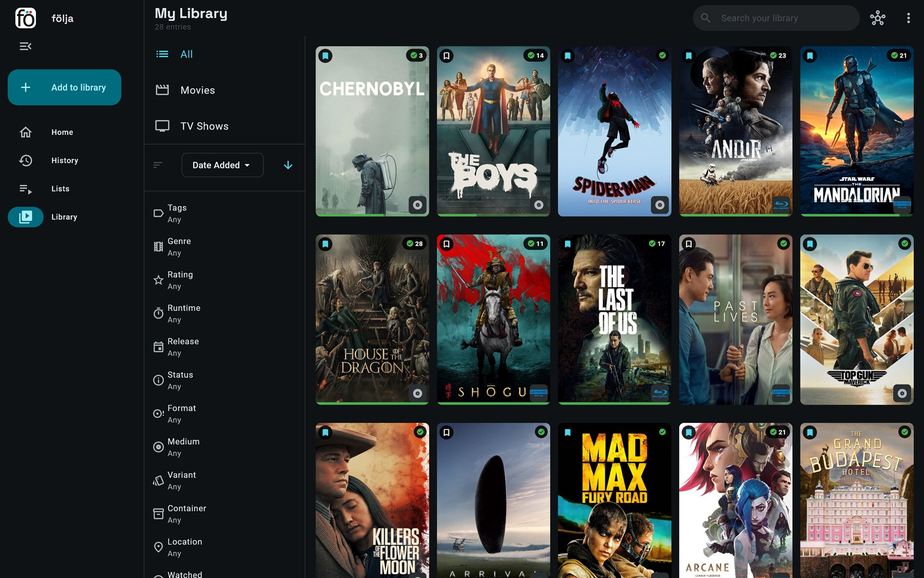Open the Killers of the Flower Moon poster
Image resolution: width=924 pixels, height=578 pixels.
[x=372, y=501]
